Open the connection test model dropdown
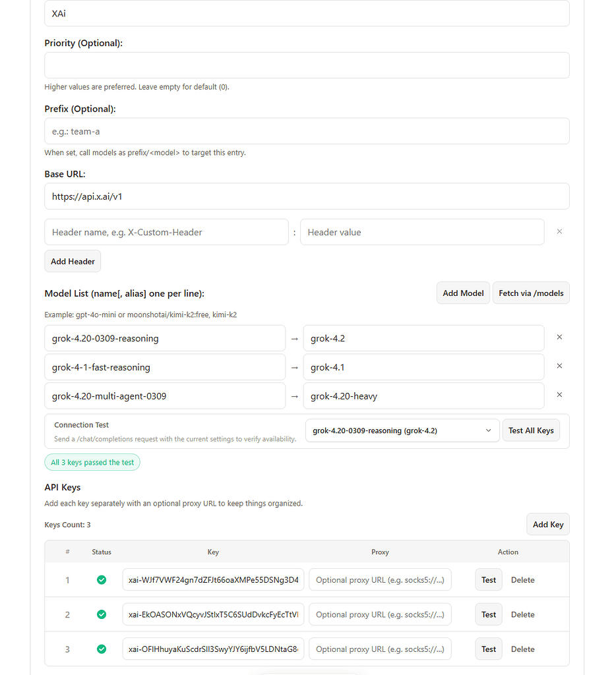Screen dimensions: 616x675 click(x=402, y=430)
